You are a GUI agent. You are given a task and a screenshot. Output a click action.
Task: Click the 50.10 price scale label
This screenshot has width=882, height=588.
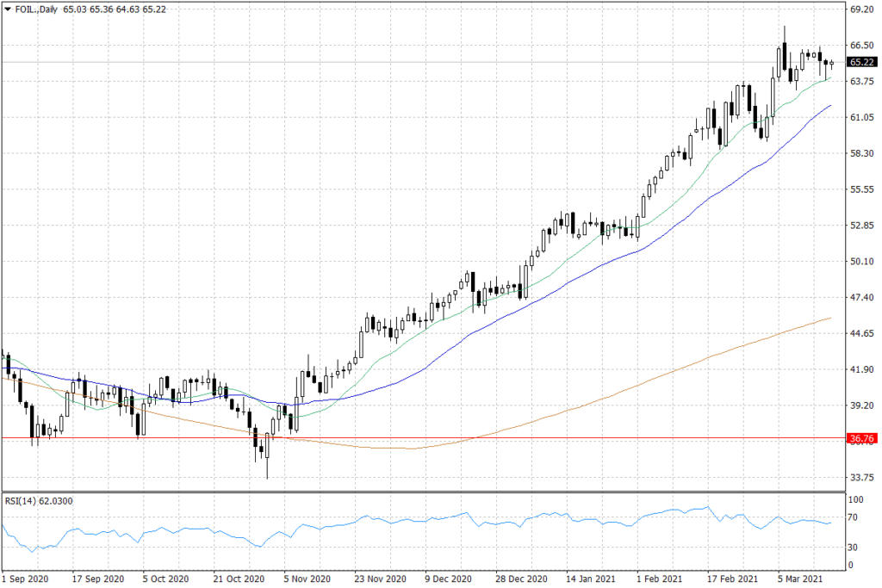click(x=860, y=262)
